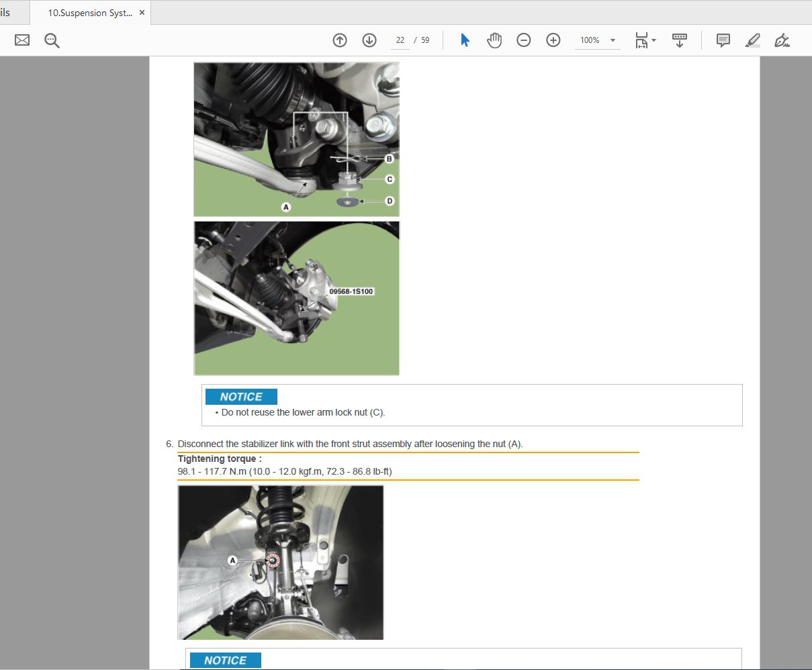
Task: Go to previous page with up arrow
Action: coord(340,40)
